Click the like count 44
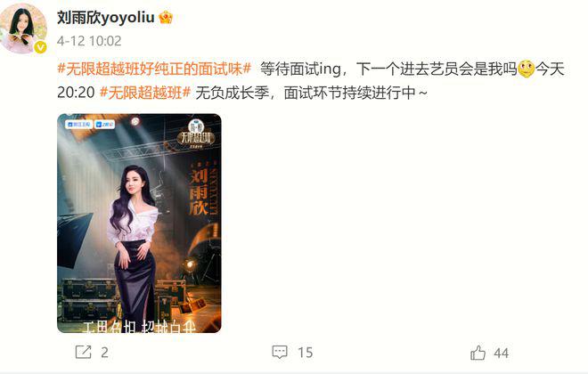 pyautogui.click(x=501, y=353)
